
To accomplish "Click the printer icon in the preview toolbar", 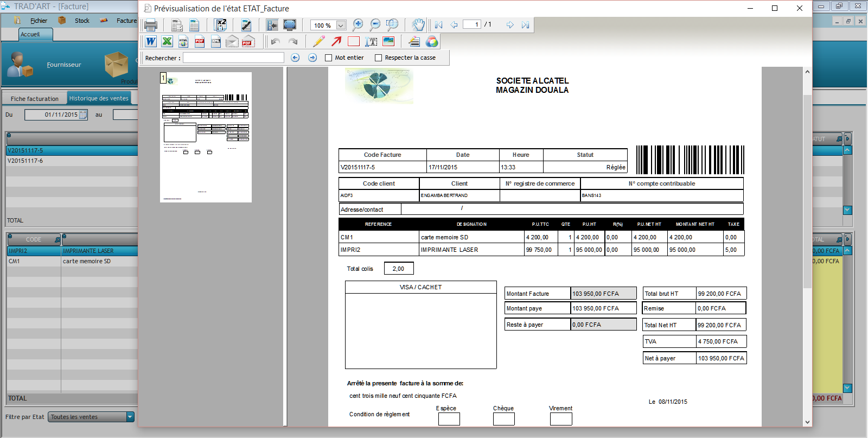I will (x=151, y=25).
